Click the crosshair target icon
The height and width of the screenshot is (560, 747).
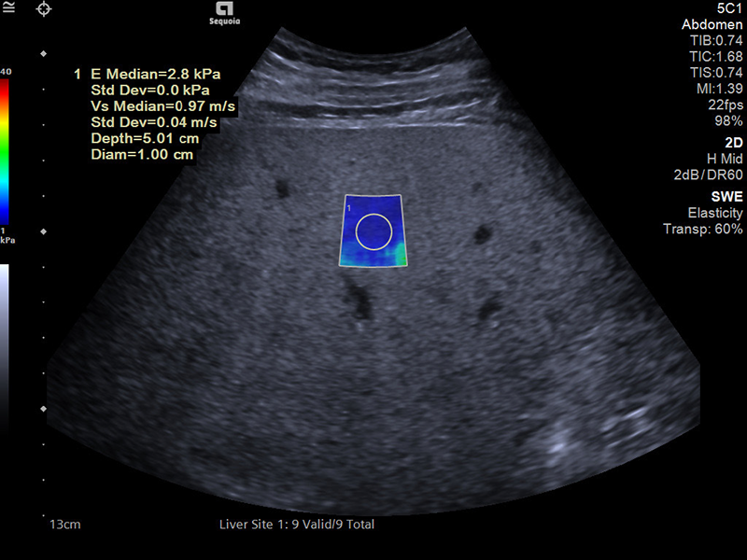[x=44, y=9]
